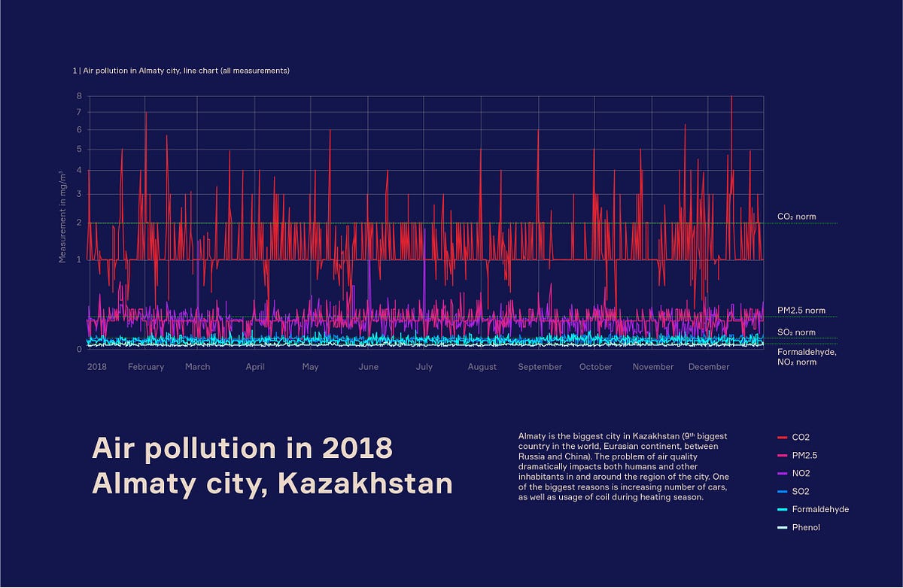This screenshot has width=903, height=588.
Task: Select the cyan Formaldehyde legend marker
Action: (783, 509)
